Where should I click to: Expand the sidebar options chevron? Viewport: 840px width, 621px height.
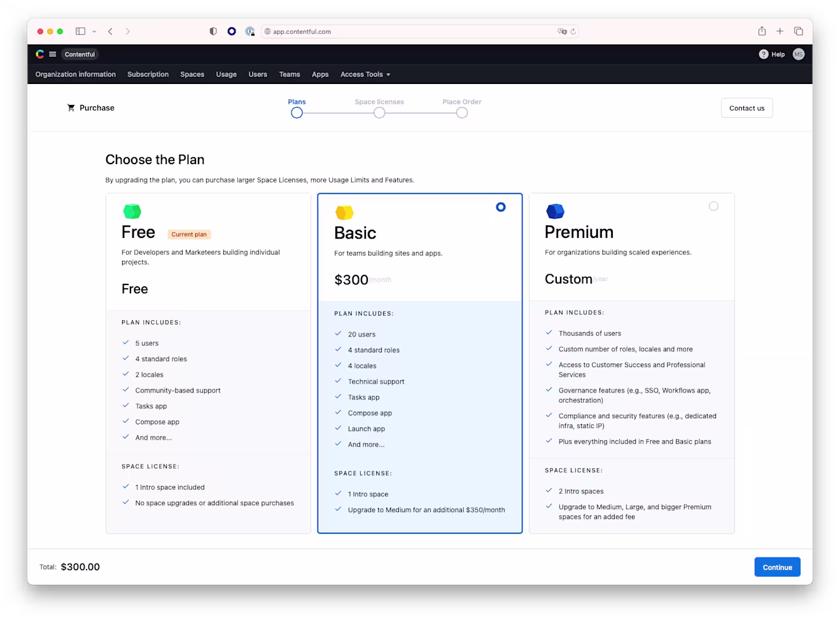pyautogui.click(x=94, y=31)
